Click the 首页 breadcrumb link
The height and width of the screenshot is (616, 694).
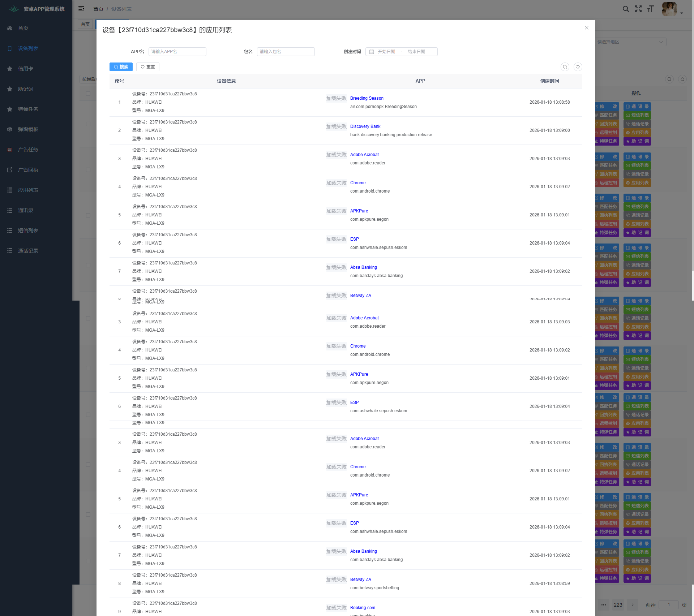coord(98,9)
